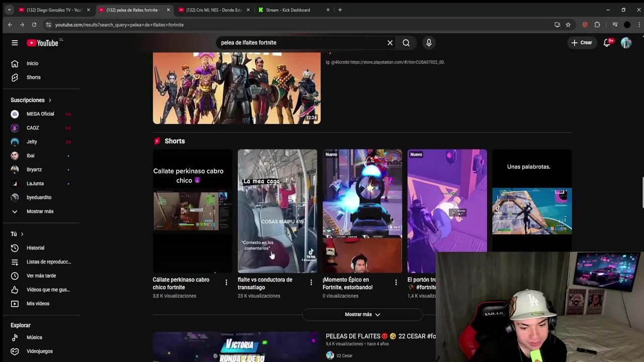The width and height of the screenshot is (644, 362).
Task: Clear the search query with the X icon
Action: pos(390,43)
